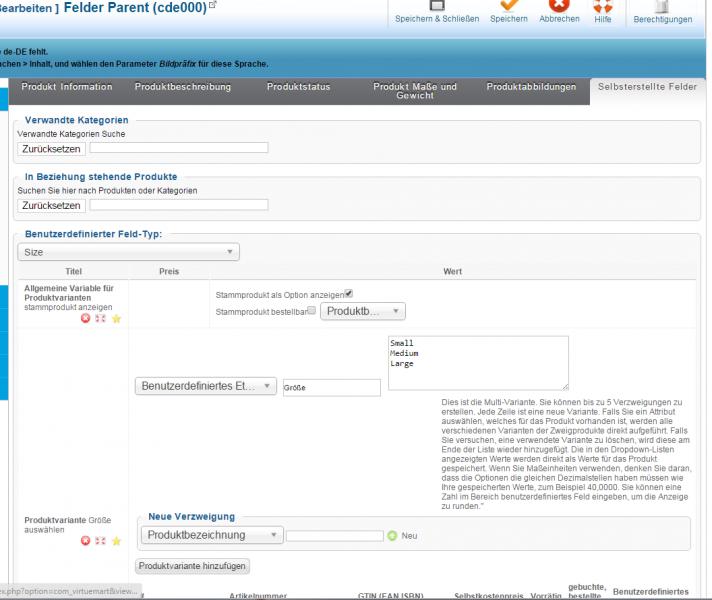Click the Small Medium Large textarea
The width and height of the screenshot is (712, 600).
(477, 362)
